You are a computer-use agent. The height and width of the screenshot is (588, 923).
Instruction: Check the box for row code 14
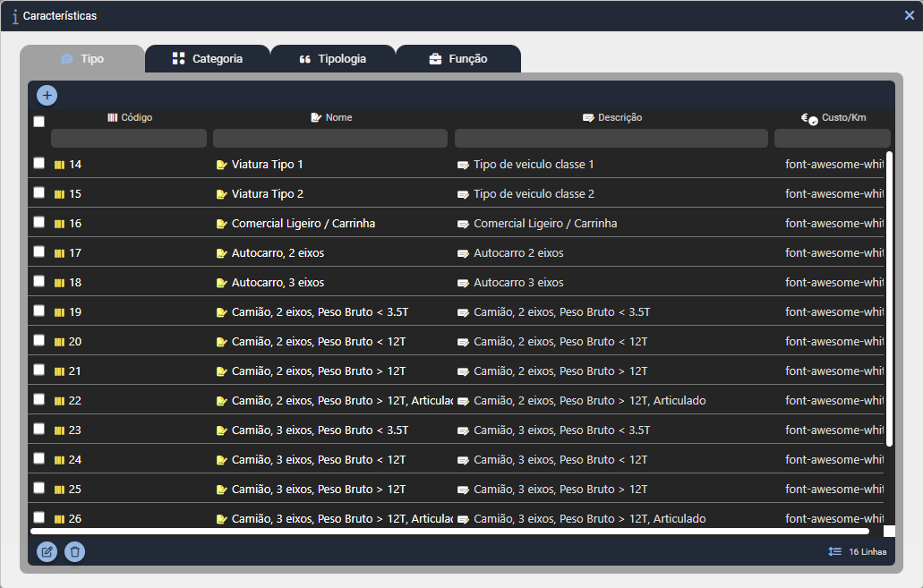[38, 163]
